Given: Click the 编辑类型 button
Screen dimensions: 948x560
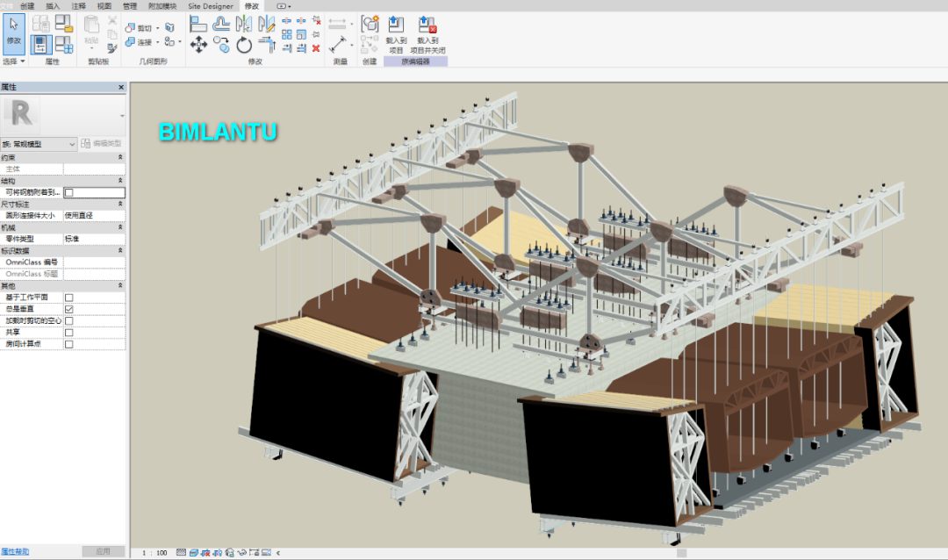Looking at the screenshot, I should 102,144.
